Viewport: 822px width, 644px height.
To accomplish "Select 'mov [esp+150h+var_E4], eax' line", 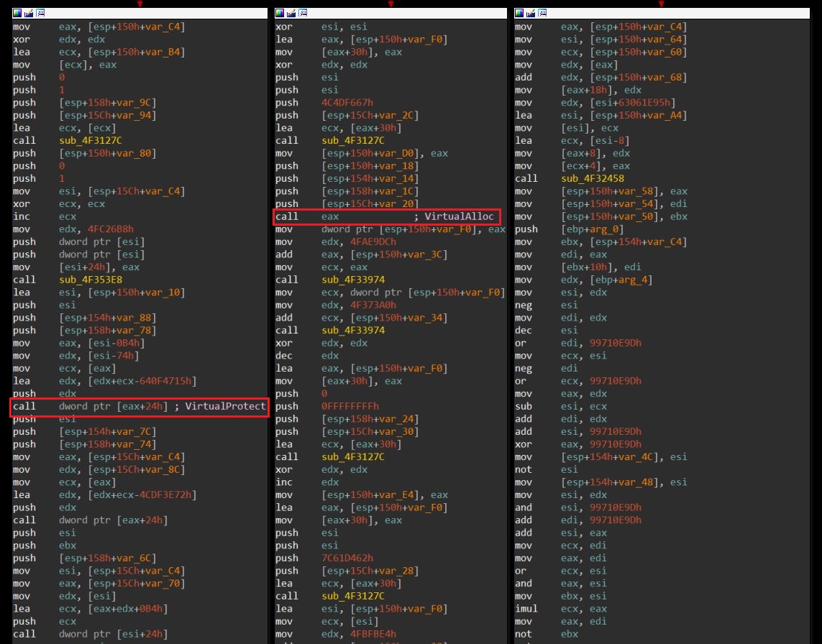I will pyautogui.click(x=362, y=494).
